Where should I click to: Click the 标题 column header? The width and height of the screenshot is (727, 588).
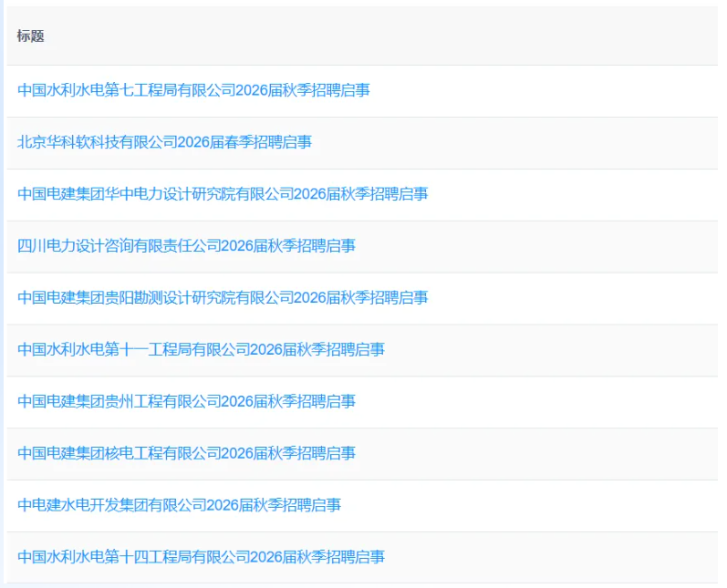point(30,36)
